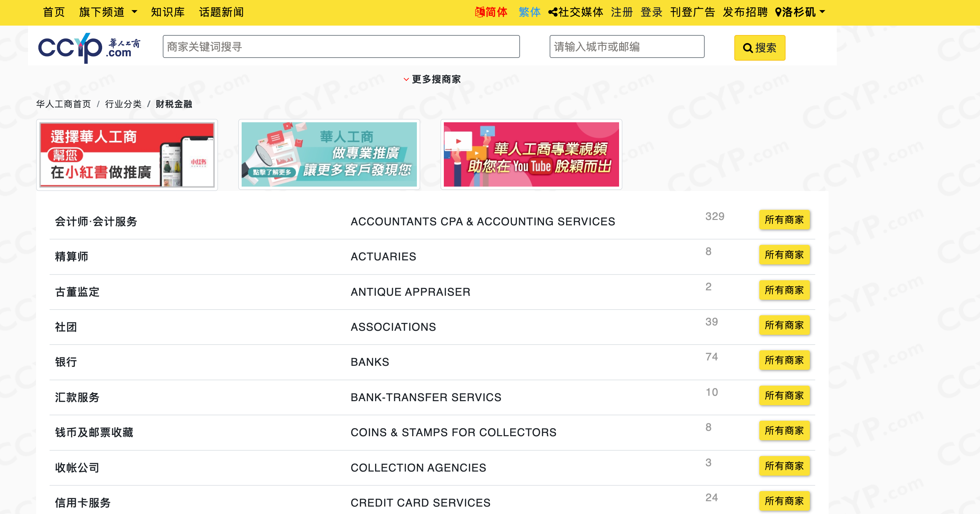Image resolution: width=980 pixels, height=514 pixels.
Task: Open the 洛杉矶 city dropdown arrow
Action: (823, 12)
